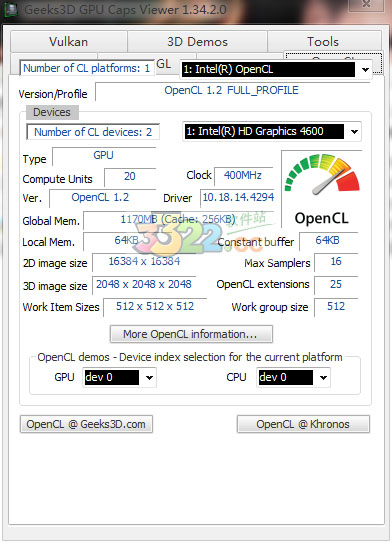Click the GPU Caps Viewer title bar icon
The image size is (392, 543).
pos(11,9)
